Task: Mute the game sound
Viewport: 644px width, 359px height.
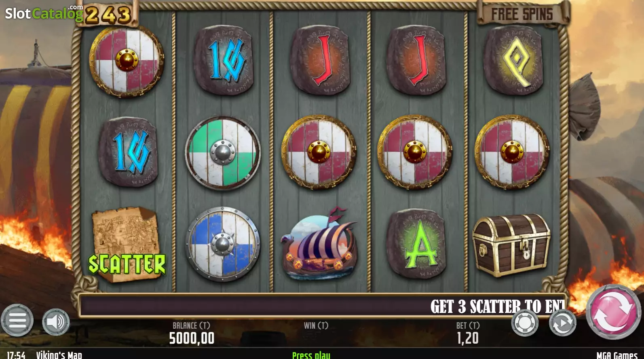Action: tap(56, 322)
